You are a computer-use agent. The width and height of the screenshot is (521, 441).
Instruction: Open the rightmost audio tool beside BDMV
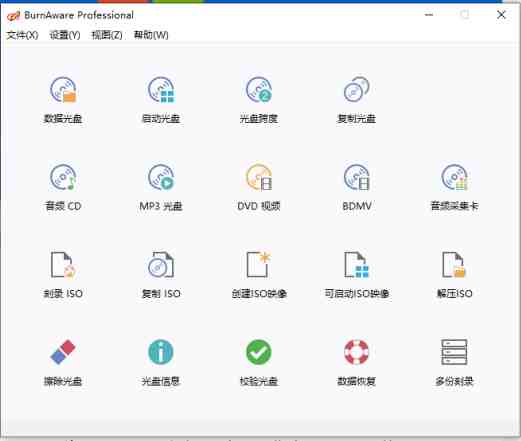tap(455, 187)
